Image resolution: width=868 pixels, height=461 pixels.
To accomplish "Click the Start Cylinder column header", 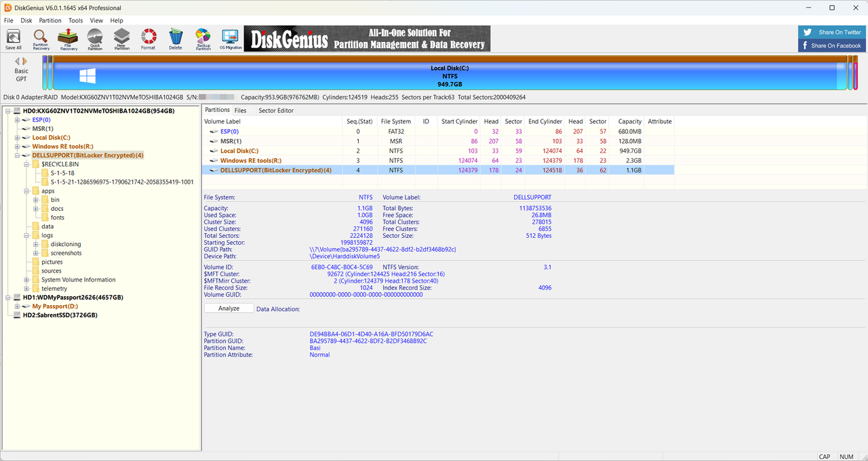I will coord(459,121).
